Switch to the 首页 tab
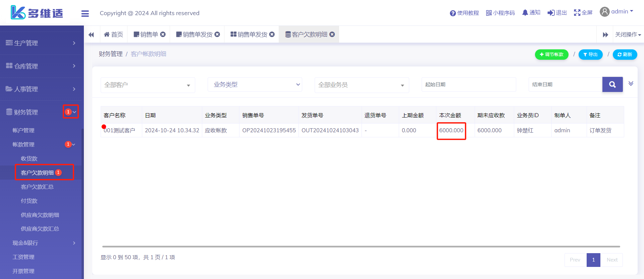Viewport: 644px width, 279px height. coord(114,34)
